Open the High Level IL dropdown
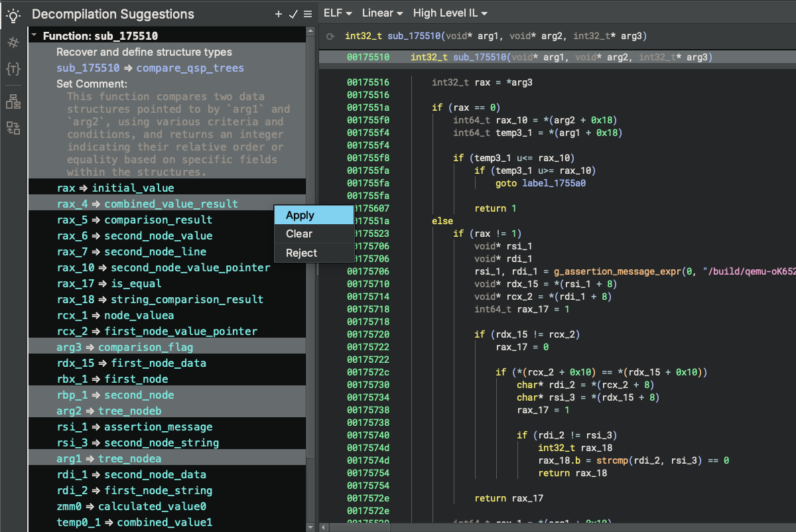 tap(450, 13)
